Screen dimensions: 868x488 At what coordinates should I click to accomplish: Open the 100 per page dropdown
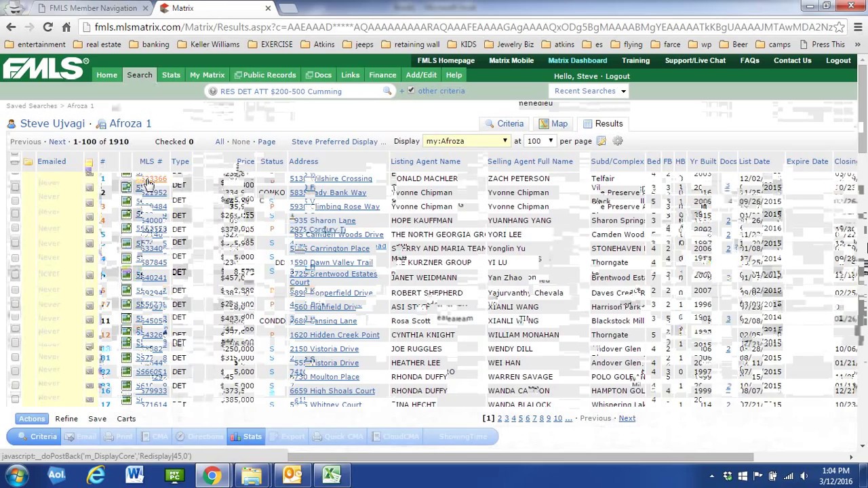pyautogui.click(x=539, y=141)
